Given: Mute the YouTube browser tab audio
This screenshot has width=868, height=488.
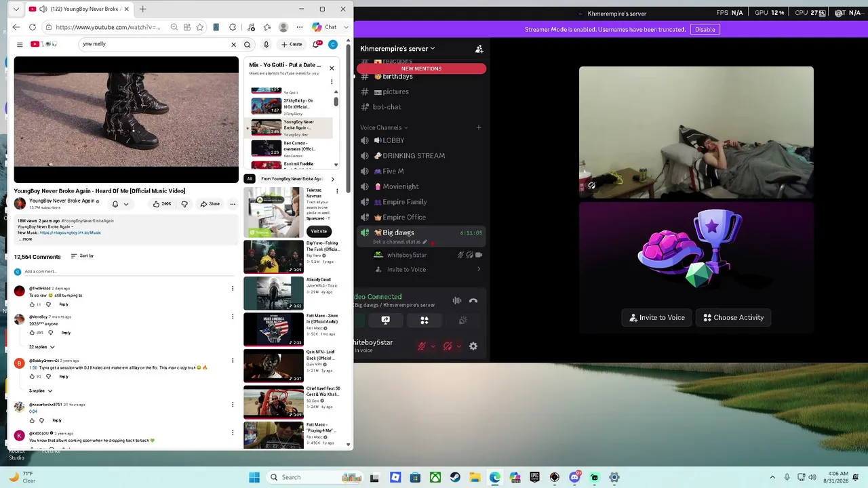Looking at the screenshot, I should (43, 9).
